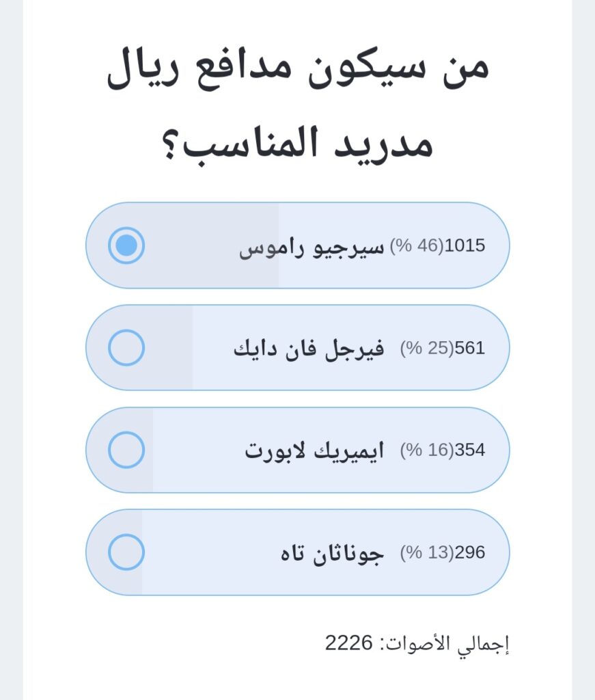
Task: Tap the جوناثان تاه option label
Action: 332,553
